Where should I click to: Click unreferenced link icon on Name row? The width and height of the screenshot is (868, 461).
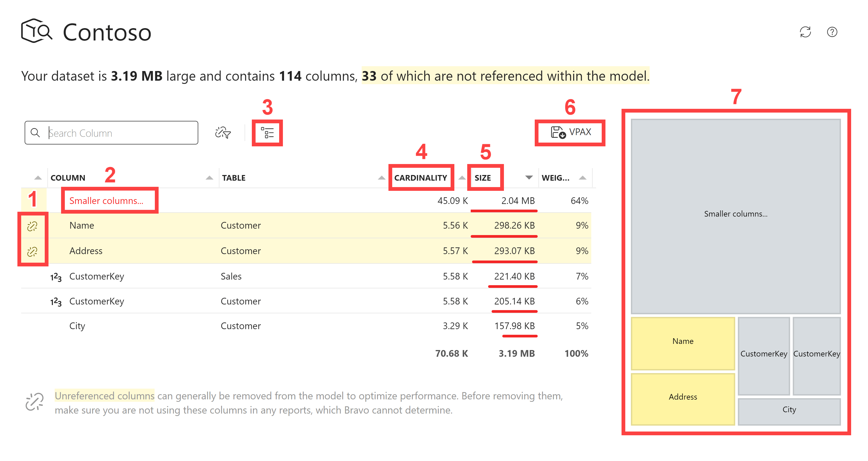pyautogui.click(x=32, y=226)
